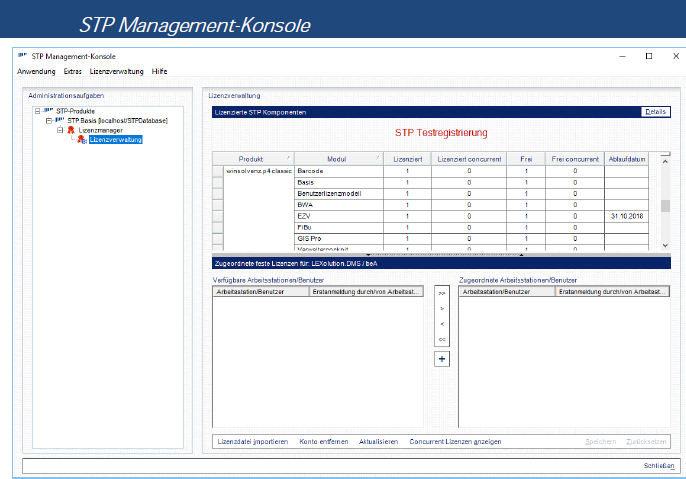The height and width of the screenshot is (479, 686).
Task: Click Arbeitsstation/Benutzer header in Zugeordnete list
Action: pos(507,291)
